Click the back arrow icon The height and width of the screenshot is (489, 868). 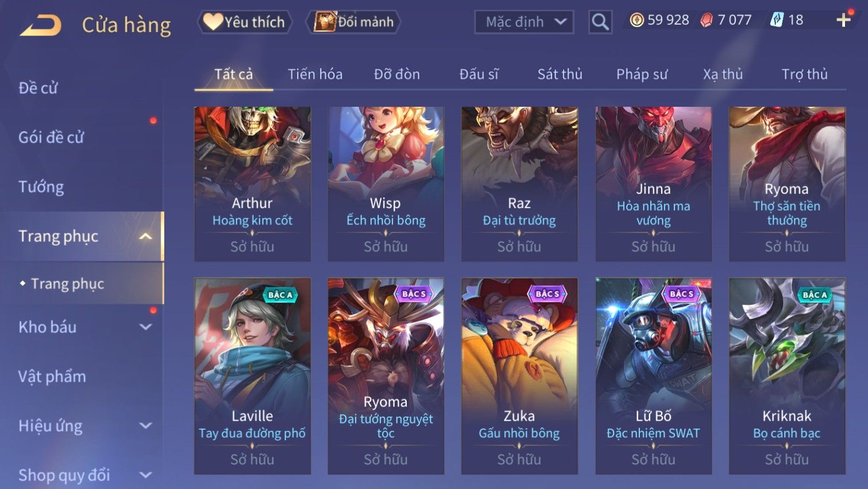tap(40, 25)
